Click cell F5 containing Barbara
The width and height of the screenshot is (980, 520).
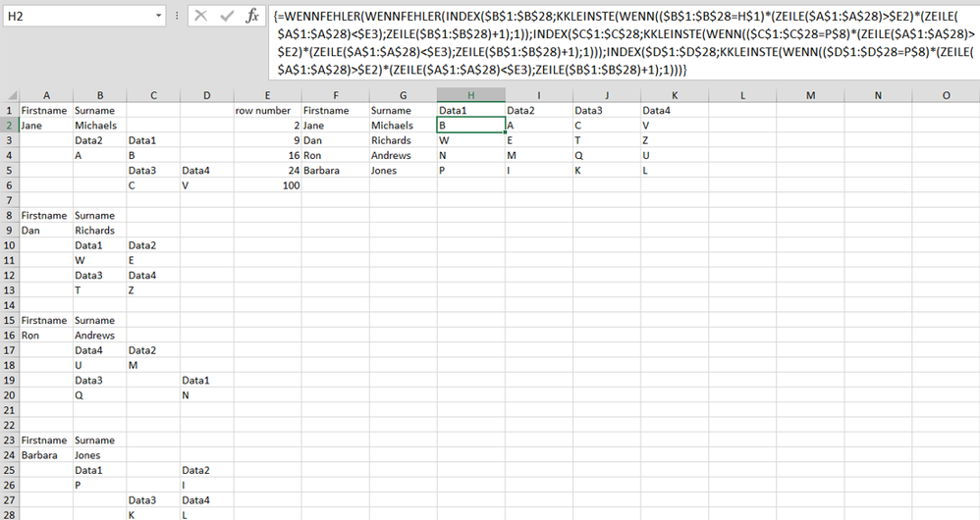[335, 171]
